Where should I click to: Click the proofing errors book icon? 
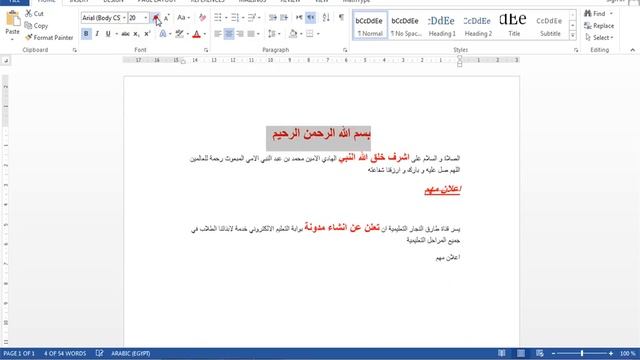[99, 353]
